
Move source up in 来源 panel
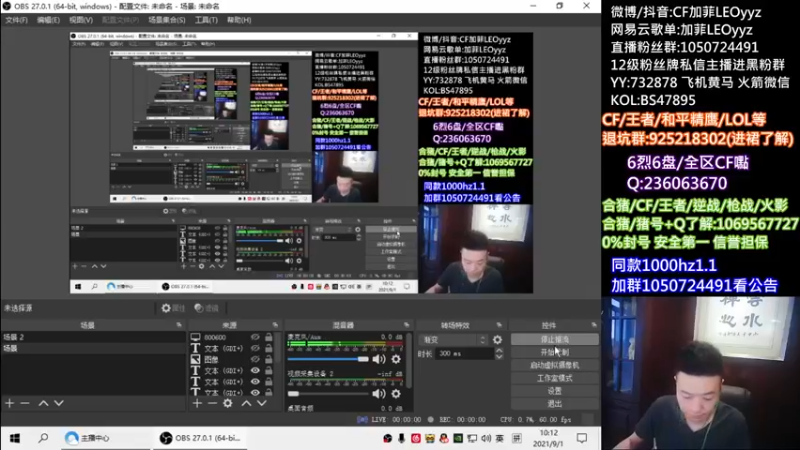[246, 403]
